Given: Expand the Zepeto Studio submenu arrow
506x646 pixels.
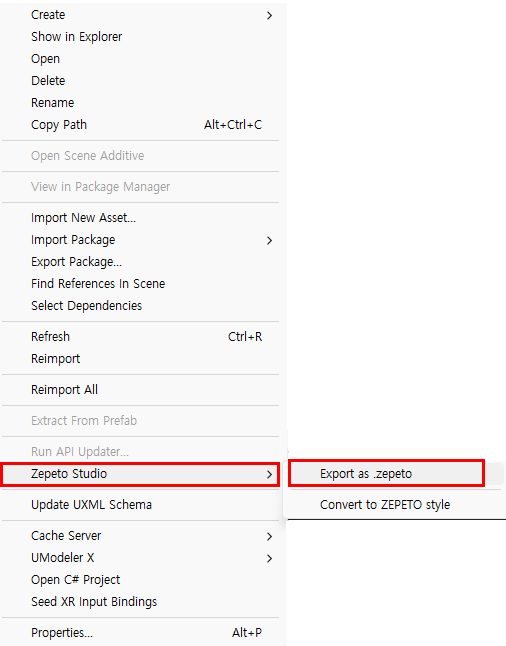Looking at the screenshot, I should (269, 474).
